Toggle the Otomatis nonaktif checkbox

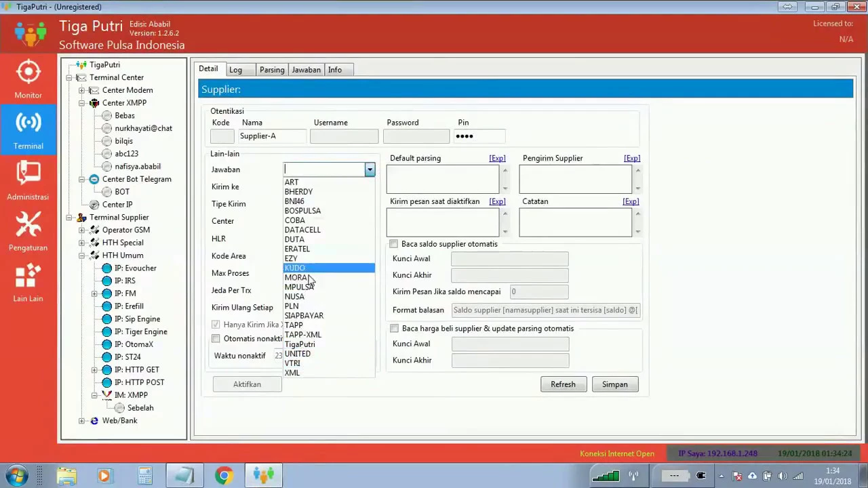[x=216, y=338]
